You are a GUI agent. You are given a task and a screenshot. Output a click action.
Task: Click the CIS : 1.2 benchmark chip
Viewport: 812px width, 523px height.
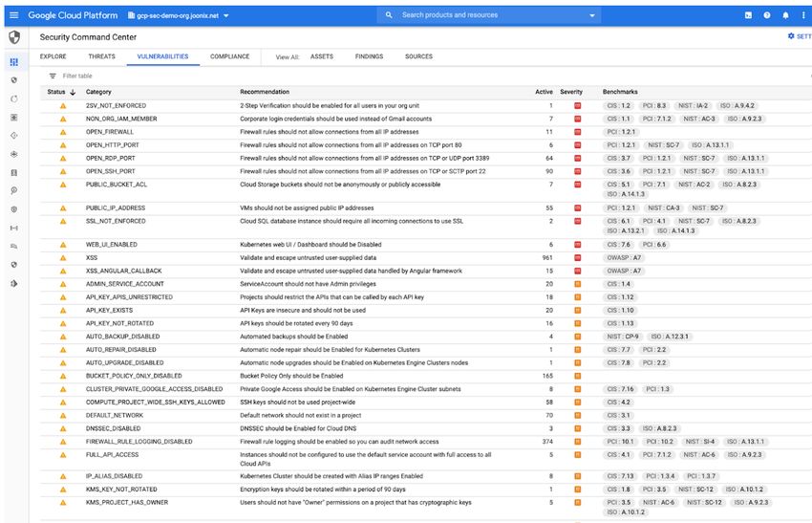click(619, 106)
